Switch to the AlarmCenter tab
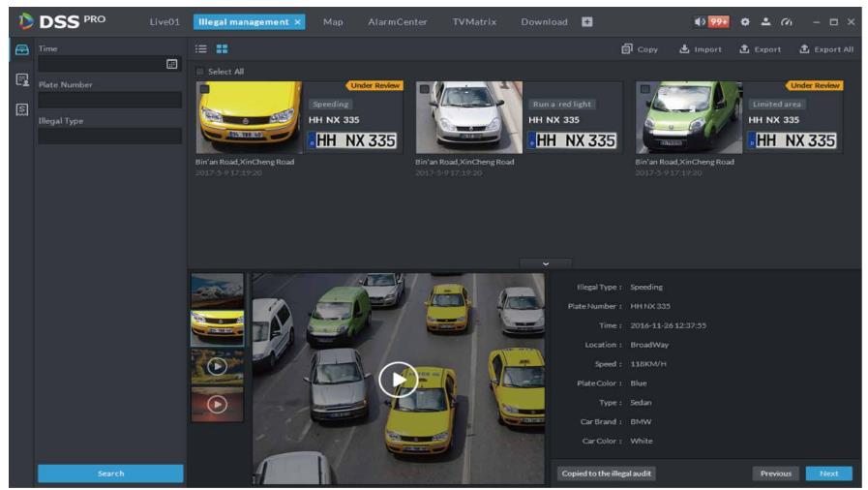 click(397, 21)
